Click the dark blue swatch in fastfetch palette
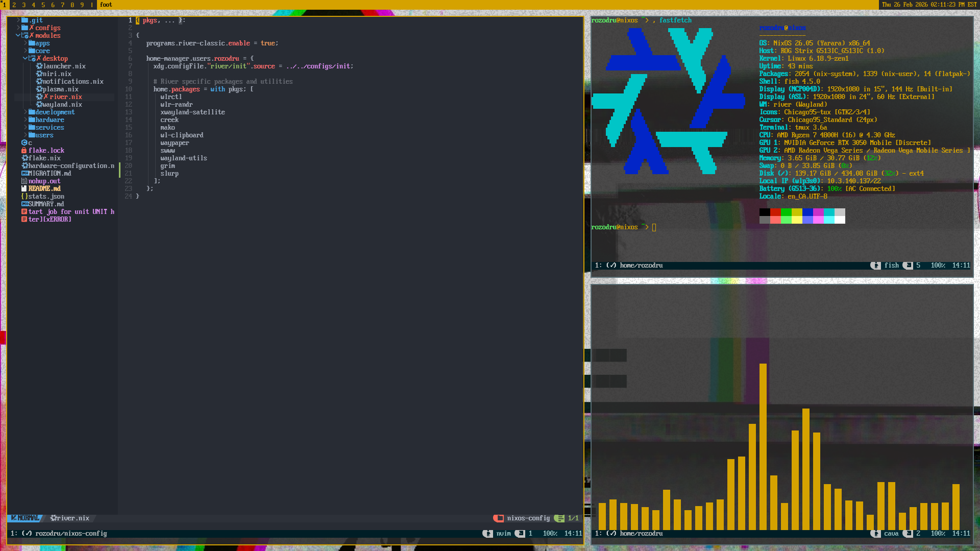Viewport: 980px width, 551px height. click(x=807, y=212)
